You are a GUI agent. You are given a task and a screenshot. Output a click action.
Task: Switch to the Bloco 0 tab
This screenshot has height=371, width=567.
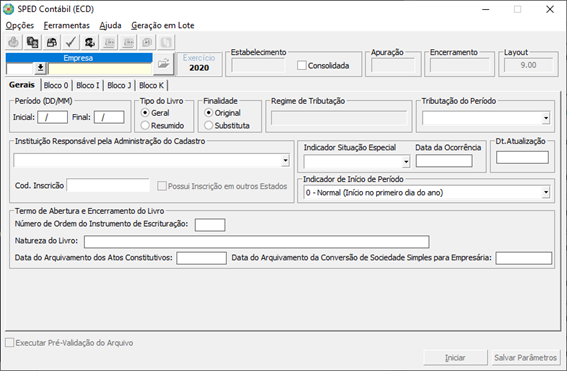56,85
